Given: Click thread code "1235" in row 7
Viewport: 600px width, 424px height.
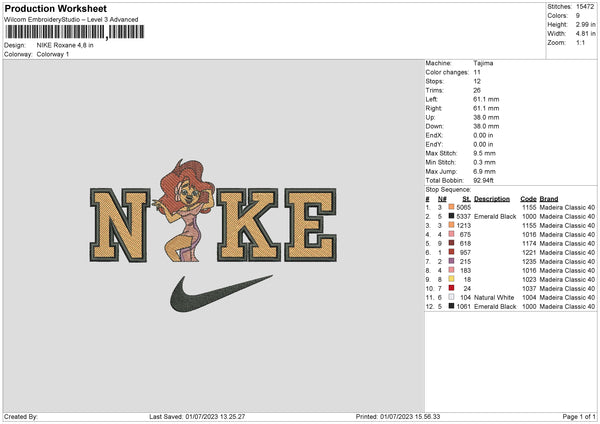Looking at the screenshot, I should (529, 261).
